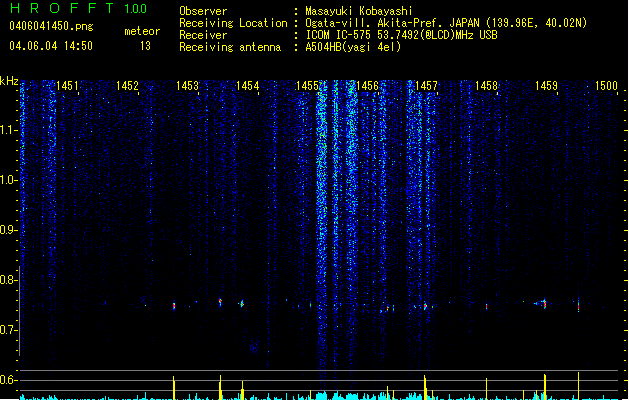
Task: Select the file name 0406041450.png
Action: pos(51,26)
